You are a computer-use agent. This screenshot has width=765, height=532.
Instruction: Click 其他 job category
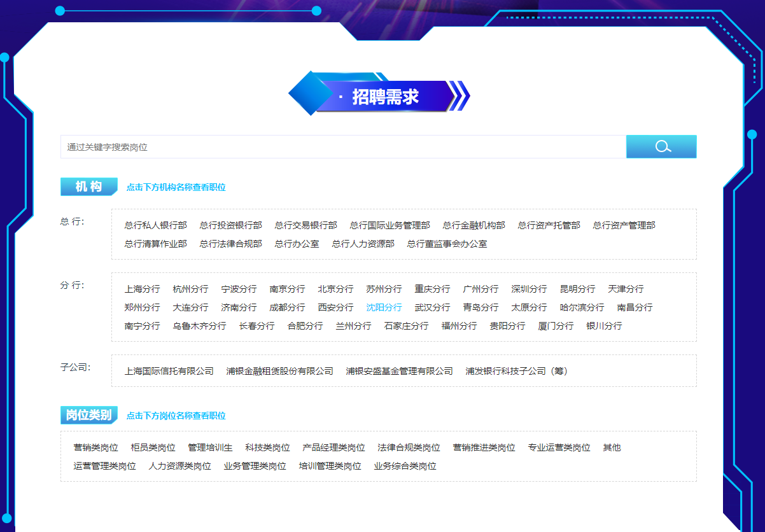612,448
